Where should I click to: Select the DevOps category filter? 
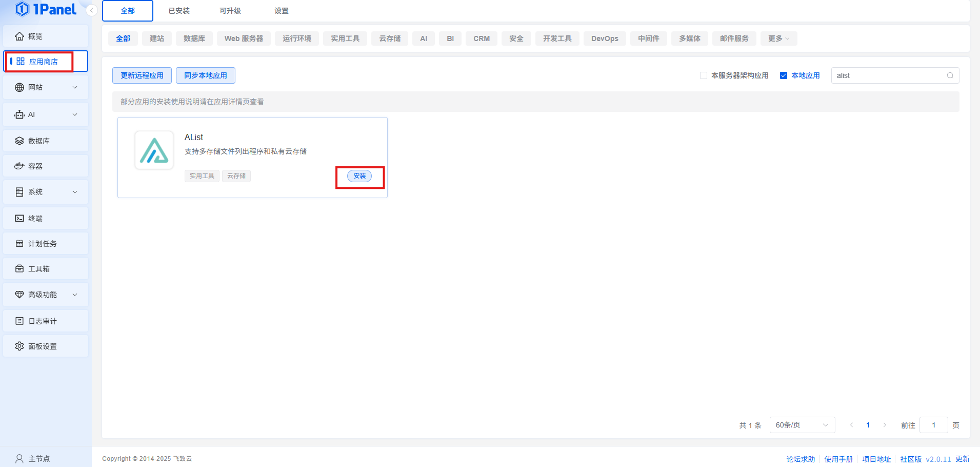[x=604, y=38]
